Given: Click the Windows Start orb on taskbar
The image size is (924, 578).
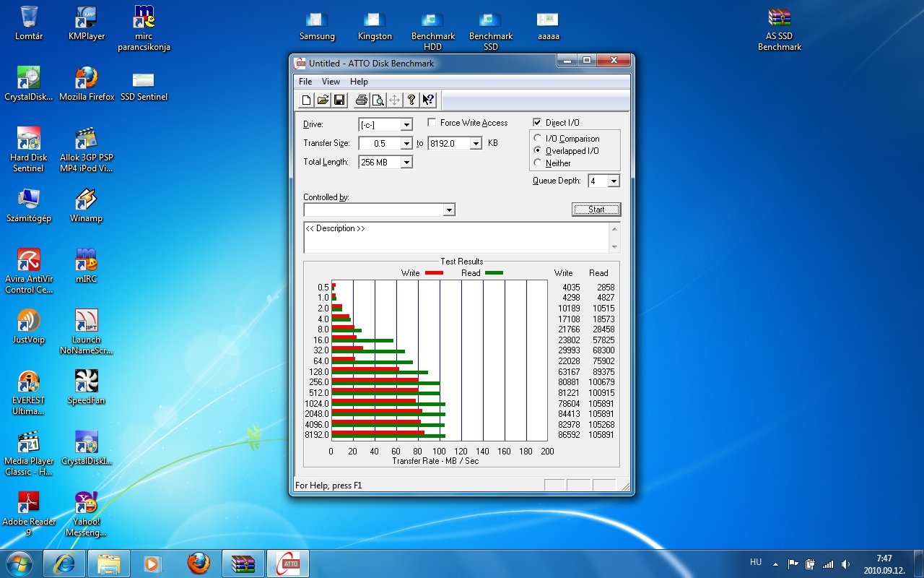Looking at the screenshot, I should coord(19,563).
